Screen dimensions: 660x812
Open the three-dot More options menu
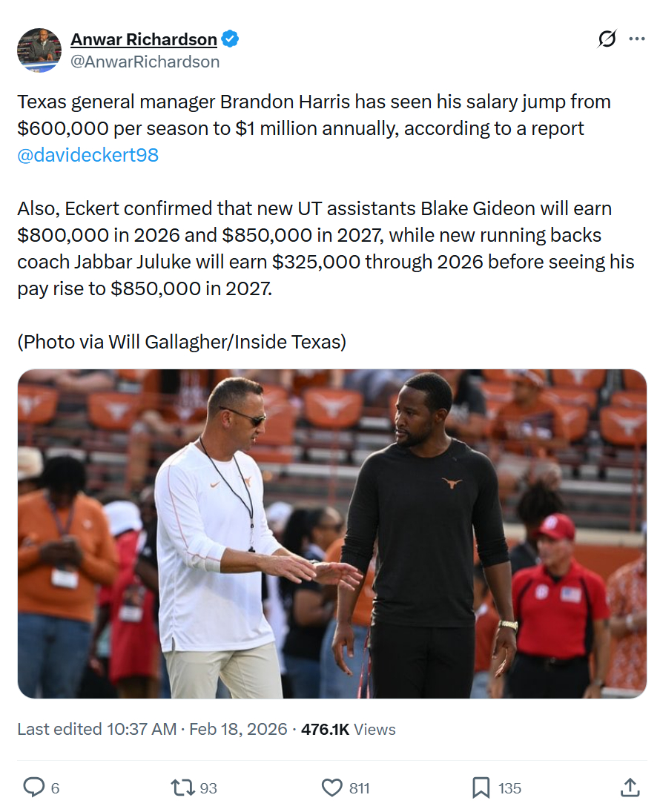[636, 39]
